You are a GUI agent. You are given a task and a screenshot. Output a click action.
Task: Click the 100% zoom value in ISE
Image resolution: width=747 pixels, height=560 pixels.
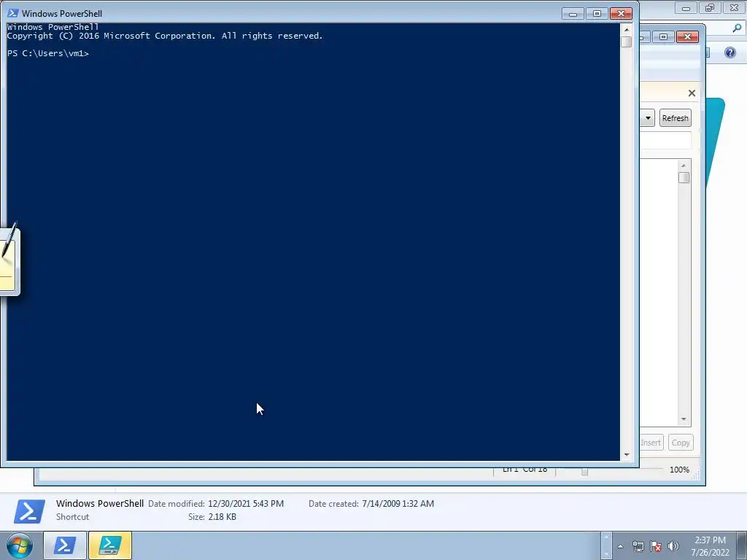(679, 470)
